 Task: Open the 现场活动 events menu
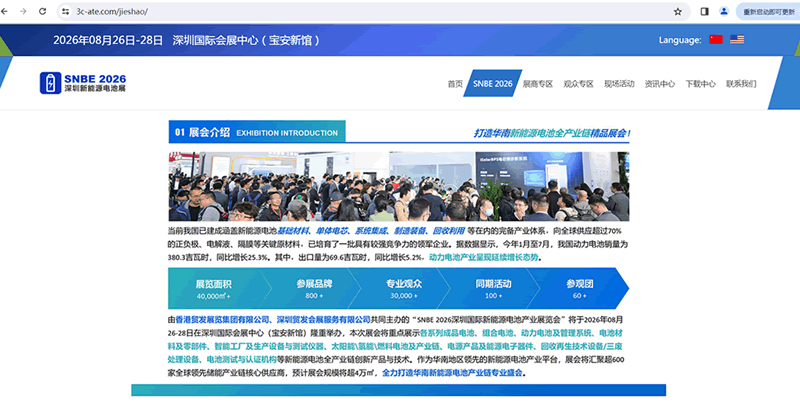pyautogui.click(x=619, y=84)
